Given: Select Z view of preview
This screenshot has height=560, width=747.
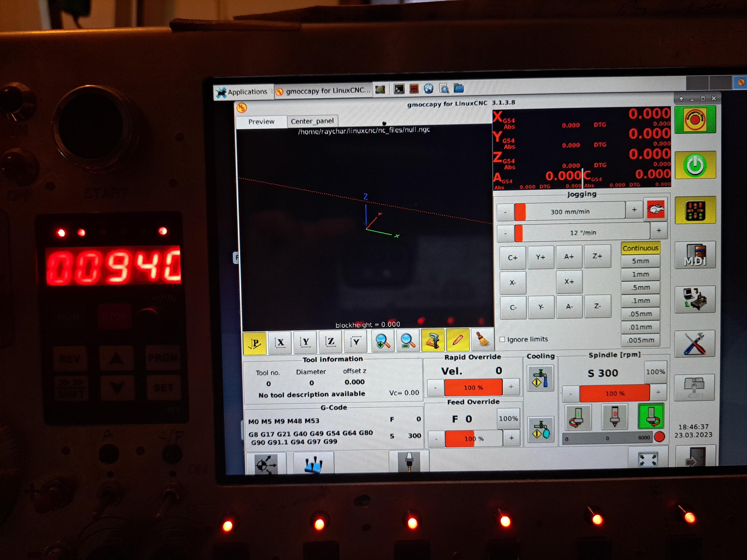Looking at the screenshot, I should coord(330,342).
